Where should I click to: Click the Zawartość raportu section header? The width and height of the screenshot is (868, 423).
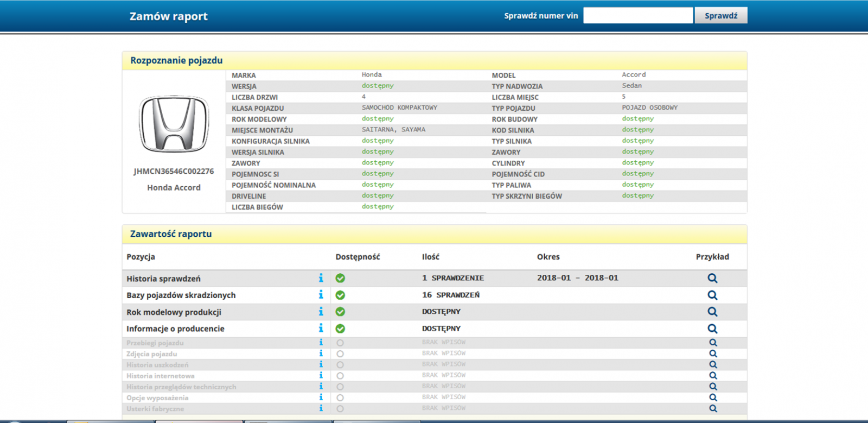[x=435, y=234]
